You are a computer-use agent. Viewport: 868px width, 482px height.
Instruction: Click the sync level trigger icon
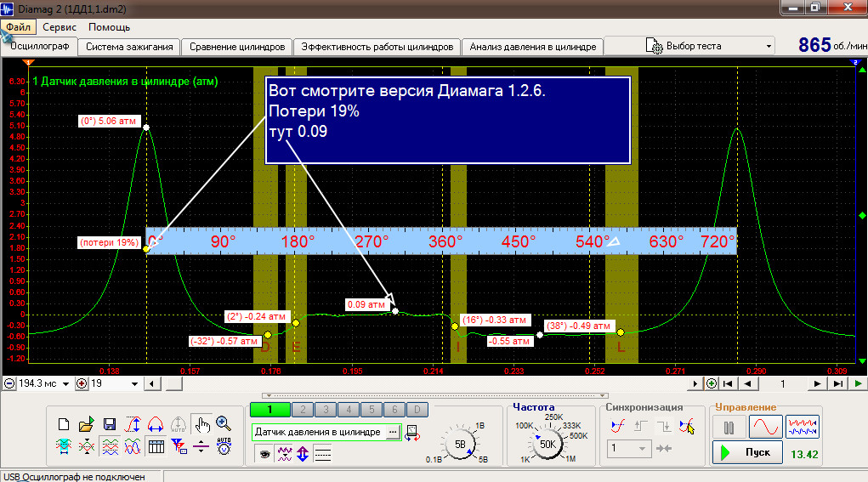pos(618,426)
